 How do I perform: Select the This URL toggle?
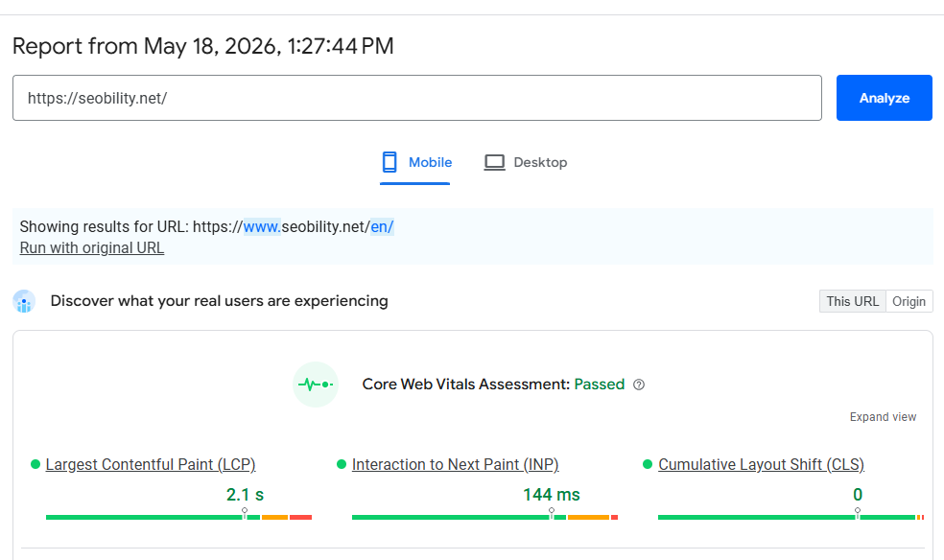[853, 301]
